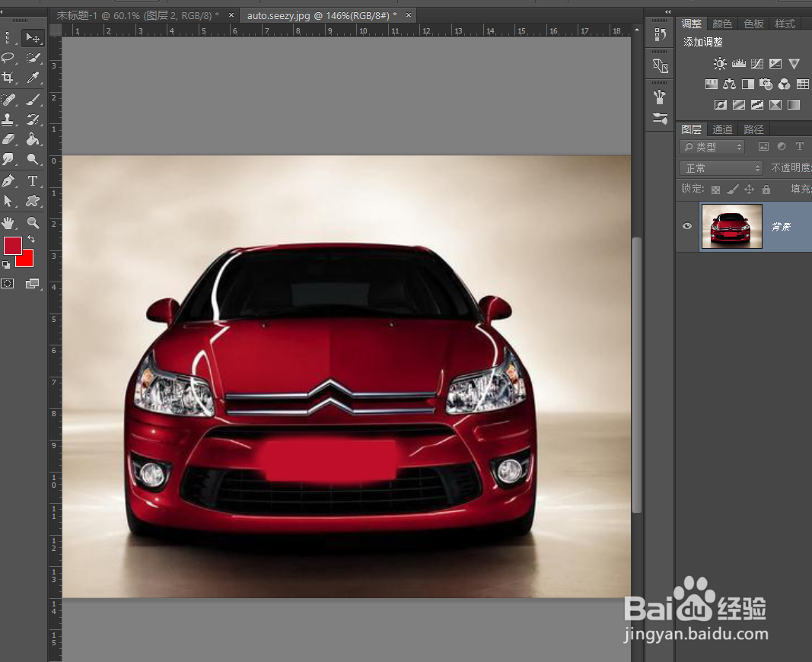812x662 pixels.
Task: Add a Curves adjustment
Action: 757,64
